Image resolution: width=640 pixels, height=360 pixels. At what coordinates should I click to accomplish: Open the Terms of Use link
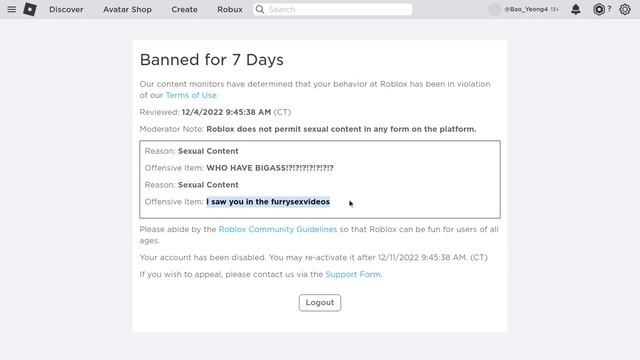pyautogui.click(x=192, y=95)
